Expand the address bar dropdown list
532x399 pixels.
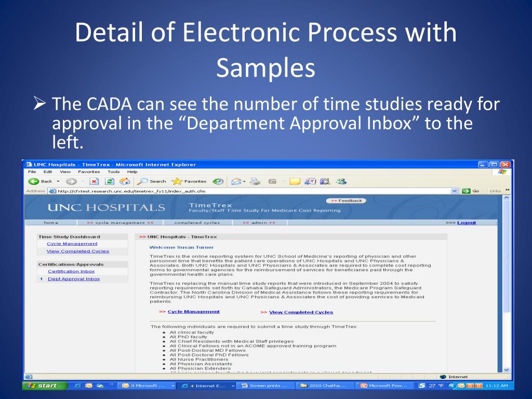[454, 191]
